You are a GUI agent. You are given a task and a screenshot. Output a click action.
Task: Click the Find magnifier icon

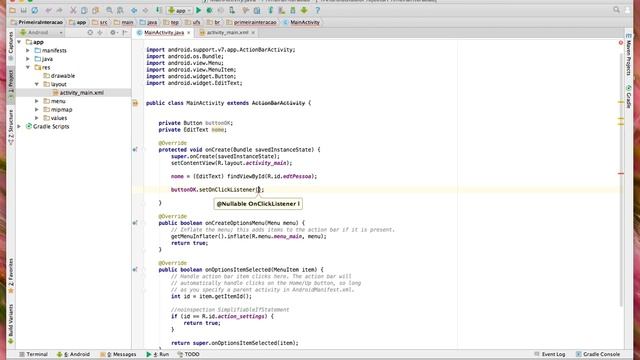(x=109, y=10)
